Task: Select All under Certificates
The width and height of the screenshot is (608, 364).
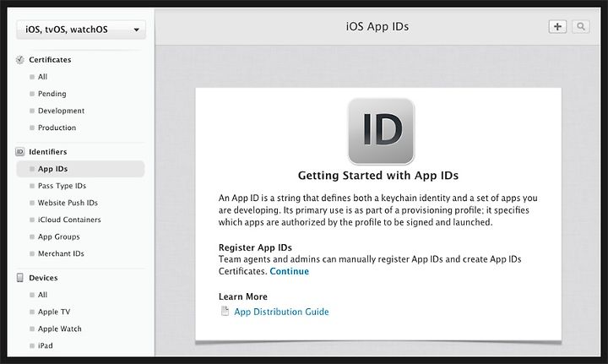Action: click(43, 77)
